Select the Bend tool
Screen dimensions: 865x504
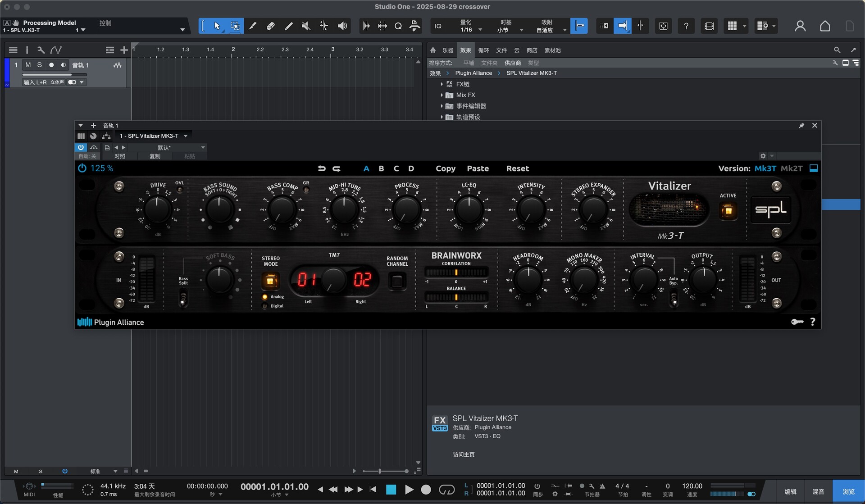pos(324,26)
